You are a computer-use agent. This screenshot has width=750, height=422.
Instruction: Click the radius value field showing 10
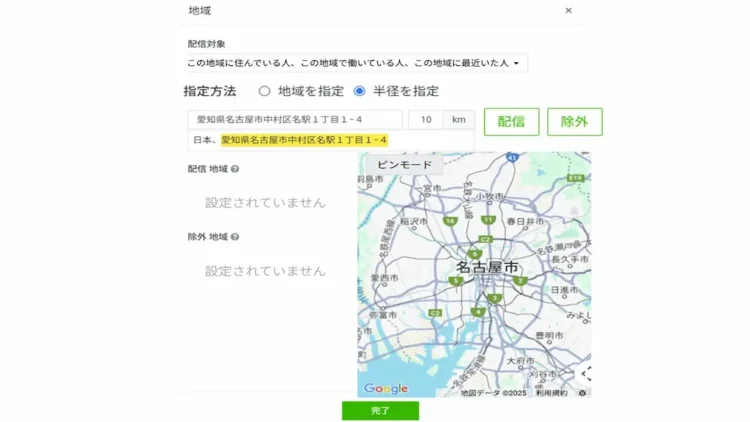pos(426,120)
